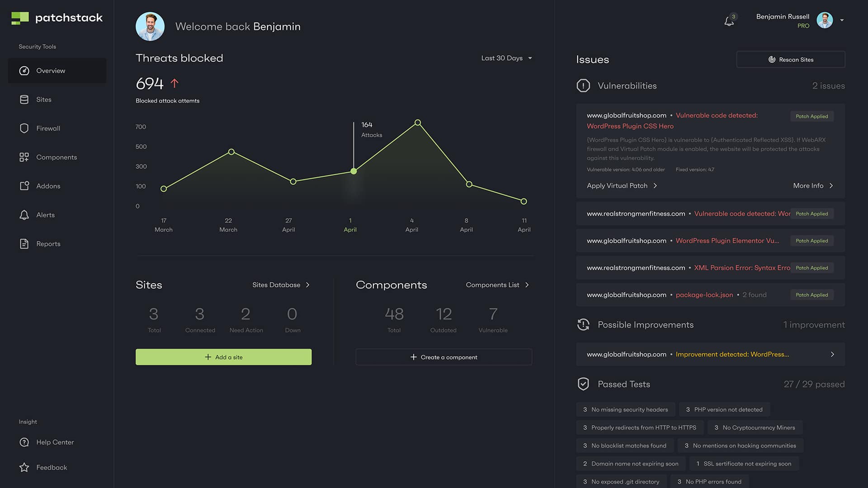Click the Addons icon in sidebar

pyautogui.click(x=24, y=186)
